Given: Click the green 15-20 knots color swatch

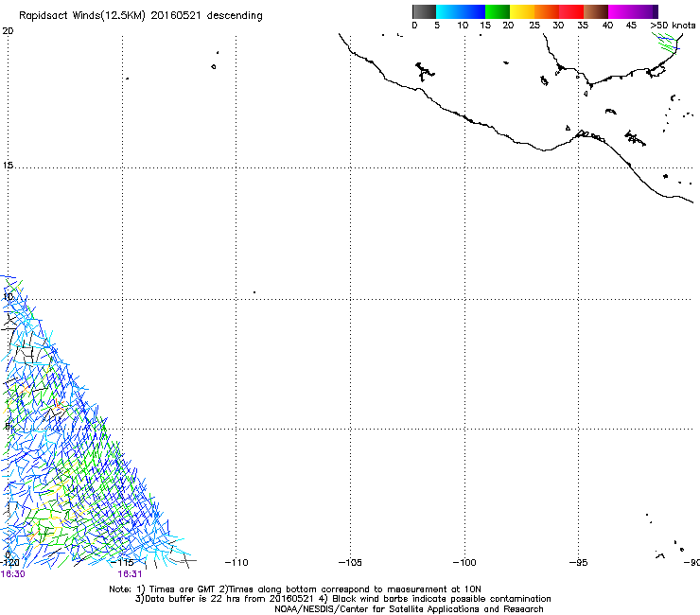Looking at the screenshot, I should (x=498, y=11).
